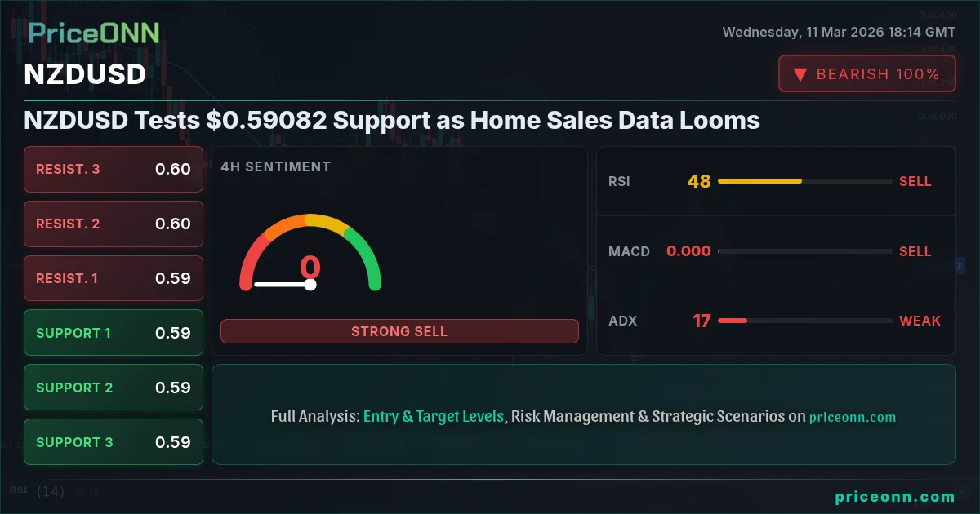This screenshot has width=980, height=514.
Task: Click the MACD indicator bar
Action: tap(804, 251)
